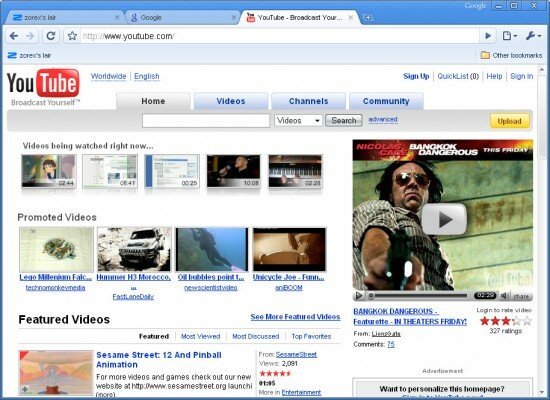Click the address bar URL field
Screen dimensions: 550x400
pos(279,36)
